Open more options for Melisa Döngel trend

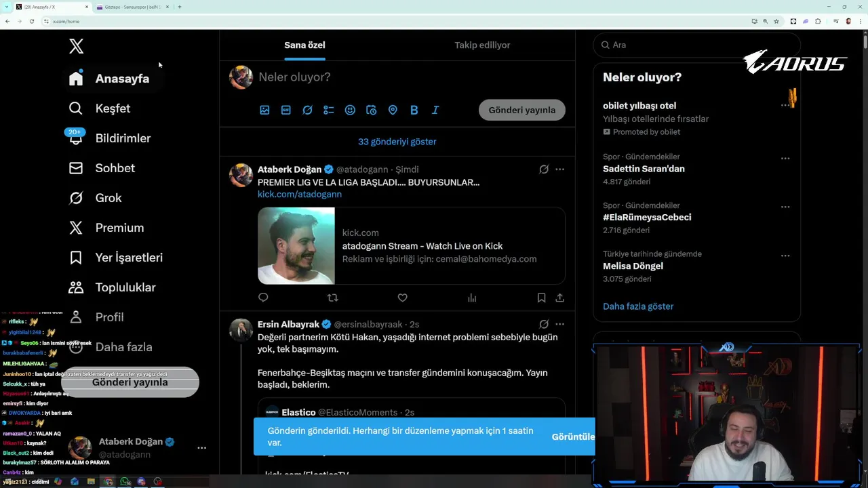(x=785, y=256)
